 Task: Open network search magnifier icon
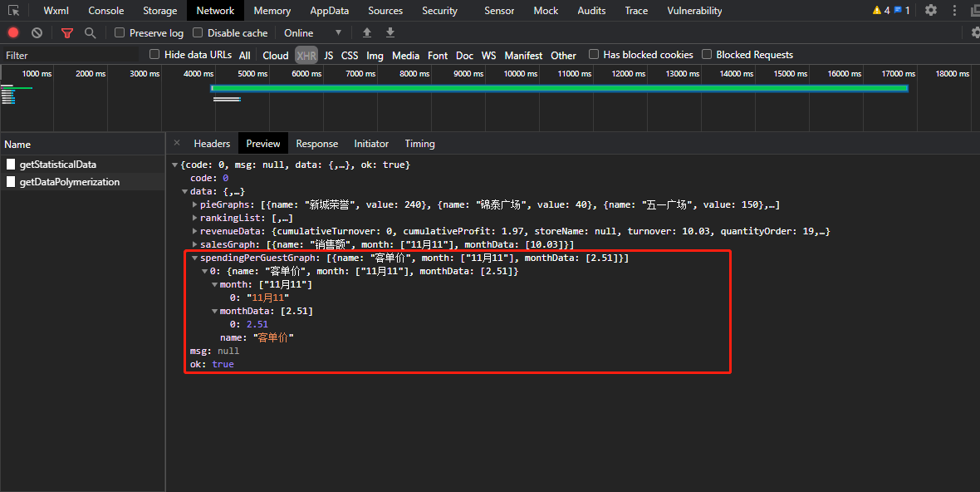[90, 32]
